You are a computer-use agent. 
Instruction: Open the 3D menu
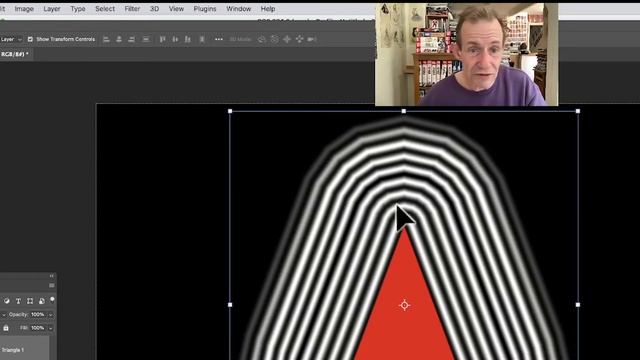click(x=154, y=9)
